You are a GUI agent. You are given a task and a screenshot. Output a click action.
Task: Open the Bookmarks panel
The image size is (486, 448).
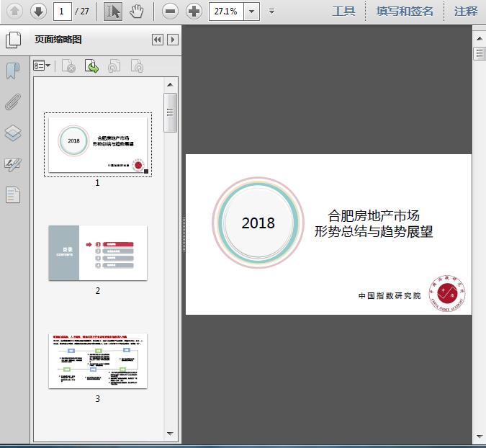[13, 71]
